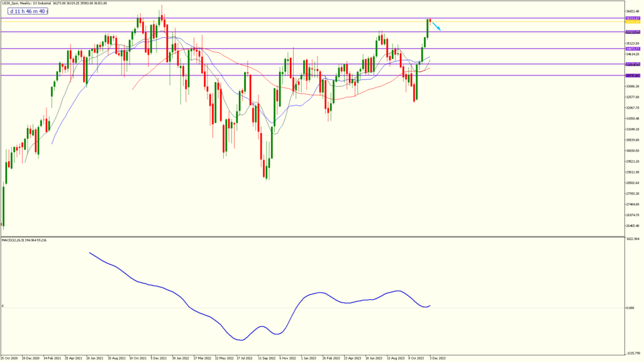Click the MACD(12,26,9) indicator label

24,240
